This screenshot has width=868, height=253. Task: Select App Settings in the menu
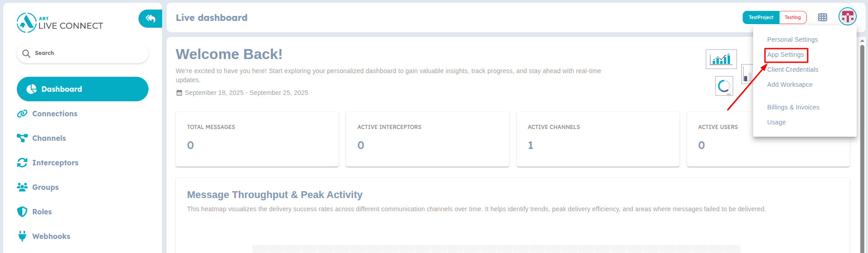pos(785,55)
